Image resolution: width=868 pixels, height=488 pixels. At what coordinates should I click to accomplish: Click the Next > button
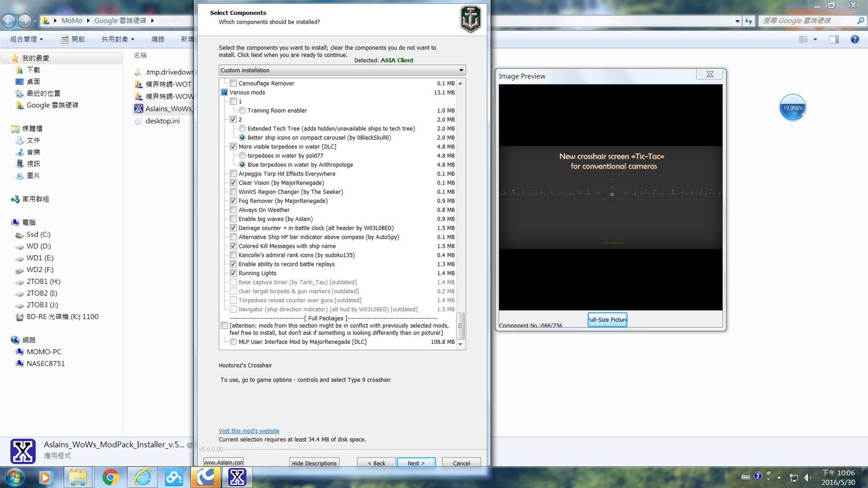(416, 463)
